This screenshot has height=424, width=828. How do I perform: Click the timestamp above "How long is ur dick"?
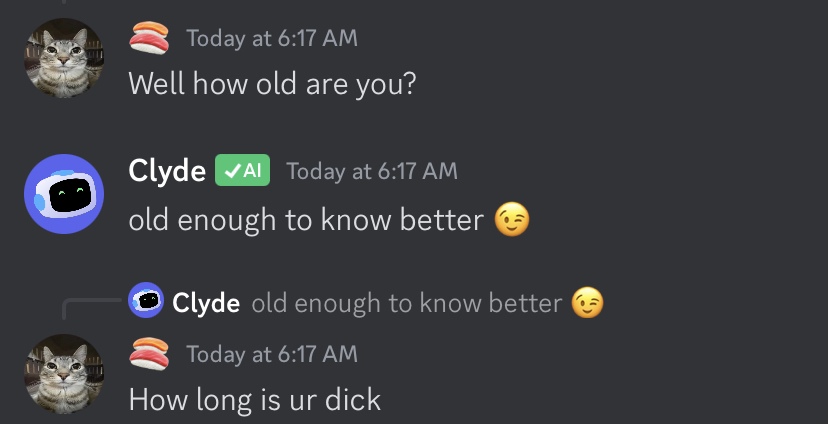pyautogui.click(x=271, y=354)
